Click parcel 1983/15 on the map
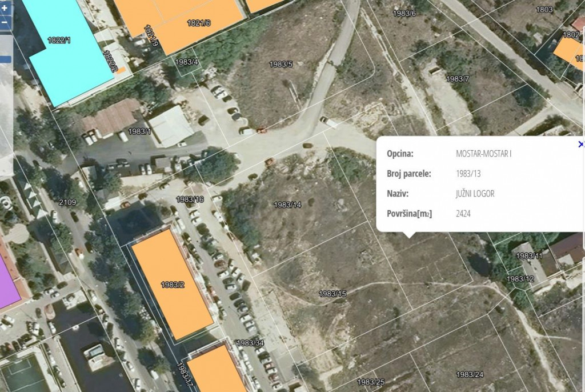The image size is (585, 392). [332, 294]
